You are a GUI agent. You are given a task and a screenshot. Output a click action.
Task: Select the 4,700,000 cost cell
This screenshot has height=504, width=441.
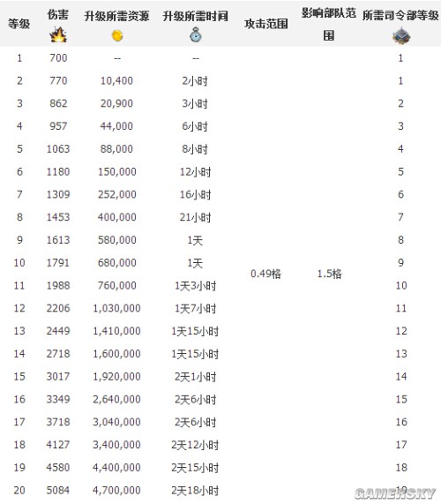coord(117,490)
